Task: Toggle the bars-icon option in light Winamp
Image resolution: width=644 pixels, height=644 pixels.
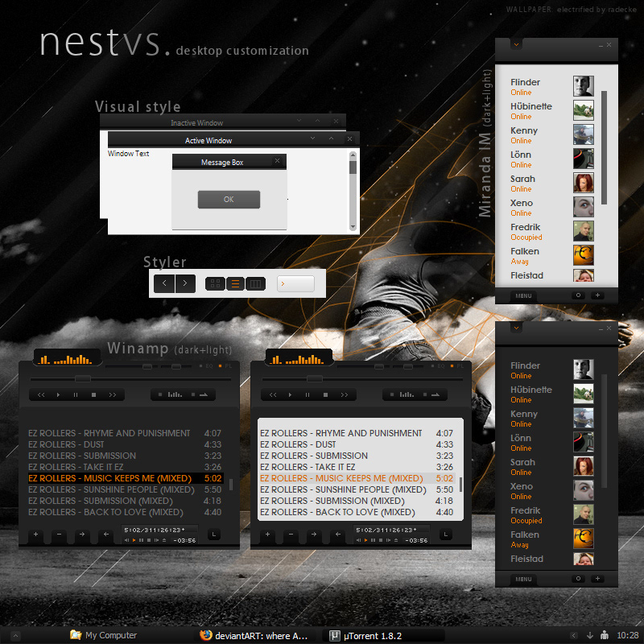Action: tap(402, 394)
